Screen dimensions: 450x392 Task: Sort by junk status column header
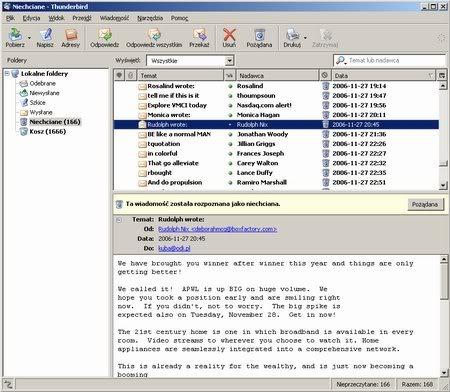tap(325, 76)
